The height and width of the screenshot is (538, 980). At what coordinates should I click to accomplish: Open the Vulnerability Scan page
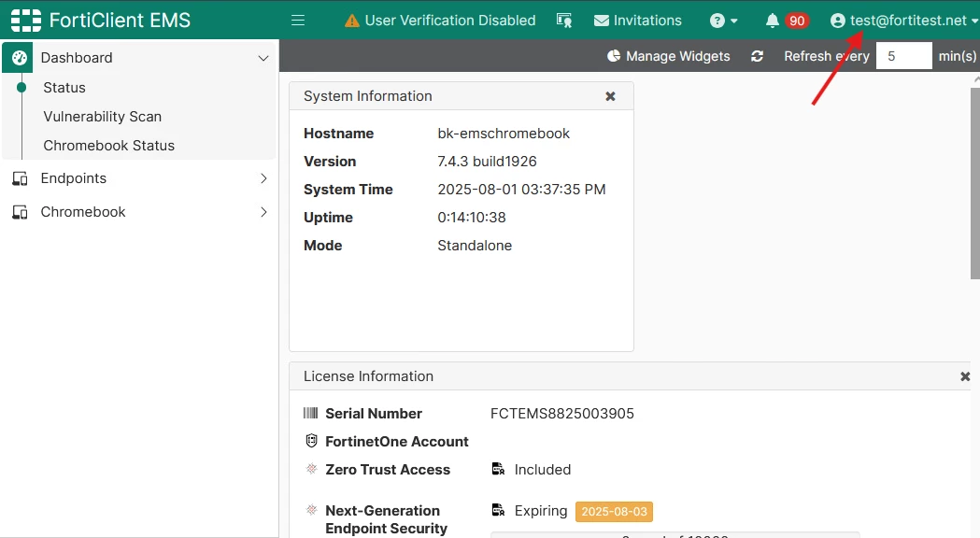coord(103,116)
